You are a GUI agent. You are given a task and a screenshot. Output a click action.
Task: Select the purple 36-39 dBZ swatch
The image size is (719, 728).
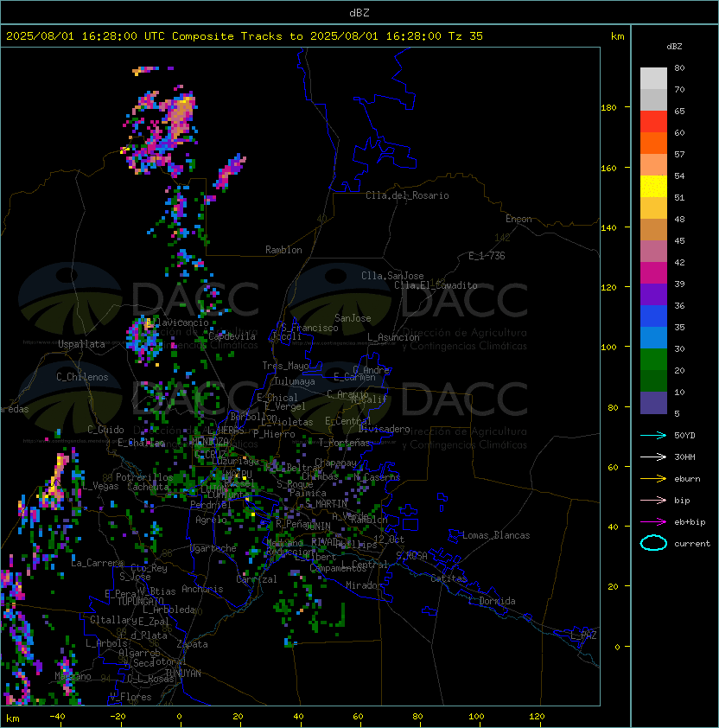[x=653, y=295]
